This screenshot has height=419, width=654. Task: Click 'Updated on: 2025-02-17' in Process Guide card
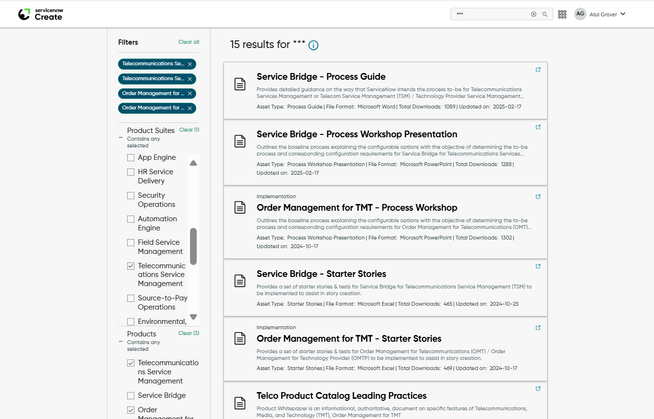point(490,107)
